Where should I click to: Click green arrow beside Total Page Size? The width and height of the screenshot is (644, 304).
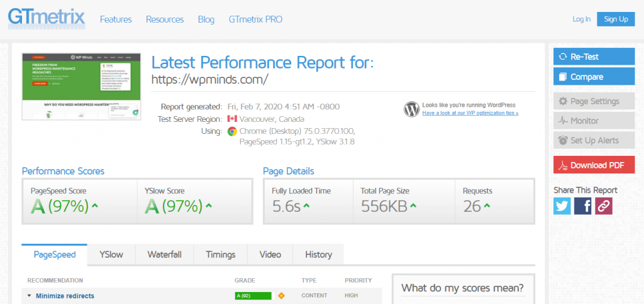(x=413, y=206)
